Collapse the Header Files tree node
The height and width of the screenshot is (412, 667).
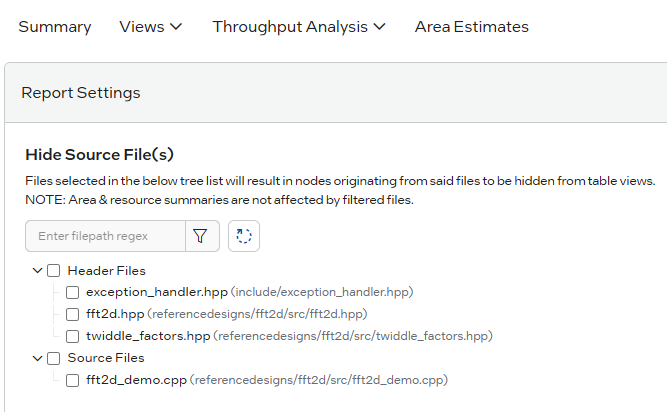click(37, 271)
